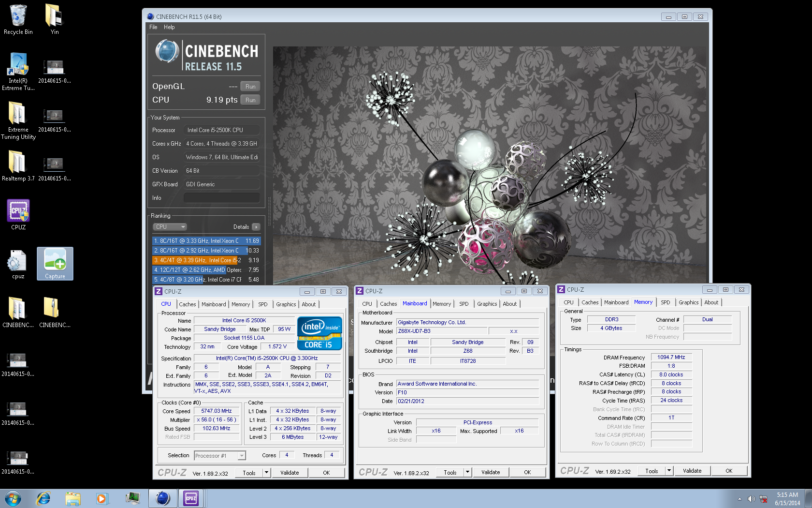
Task: Open the Cinebench Help menu
Action: (x=169, y=27)
